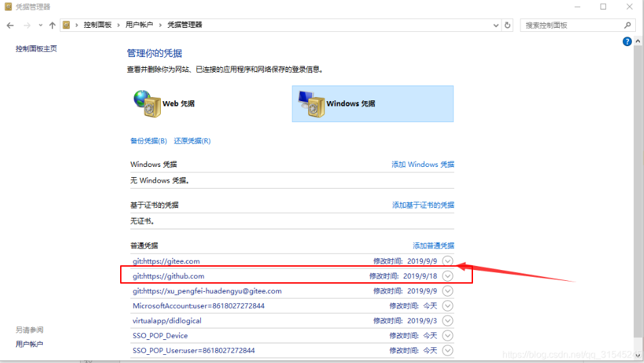Expand git:https://github.com credential chevron
The width and height of the screenshot is (644, 363).
448,276
